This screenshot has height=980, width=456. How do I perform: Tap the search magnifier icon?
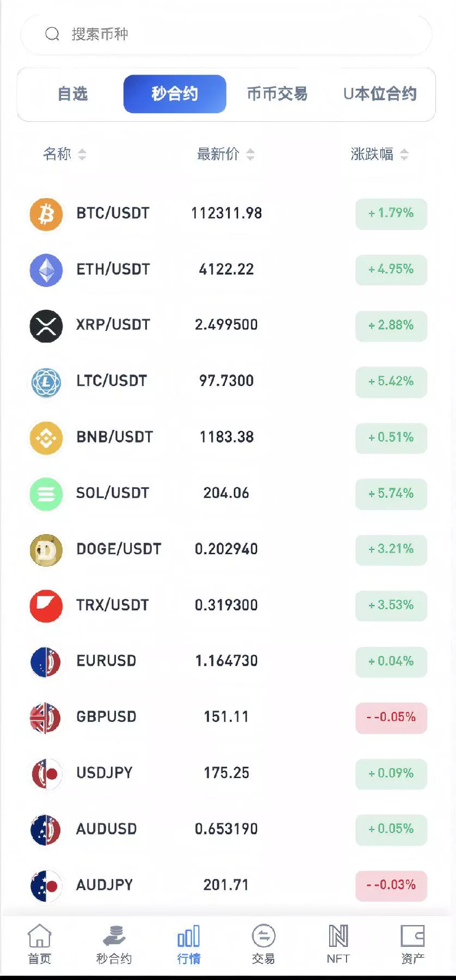[52, 34]
